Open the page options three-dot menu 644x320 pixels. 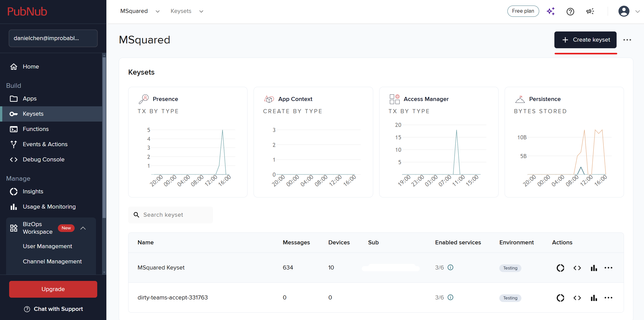pos(627,40)
